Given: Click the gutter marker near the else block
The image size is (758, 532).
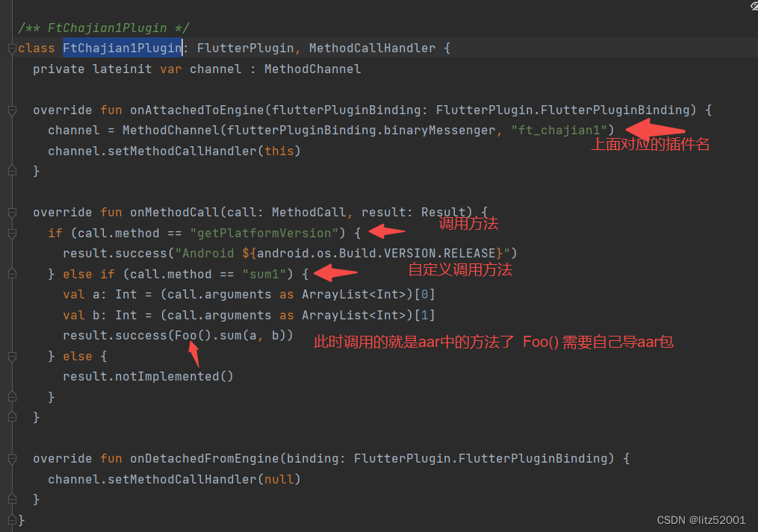Looking at the screenshot, I should pyautogui.click(x=11, y=356).
